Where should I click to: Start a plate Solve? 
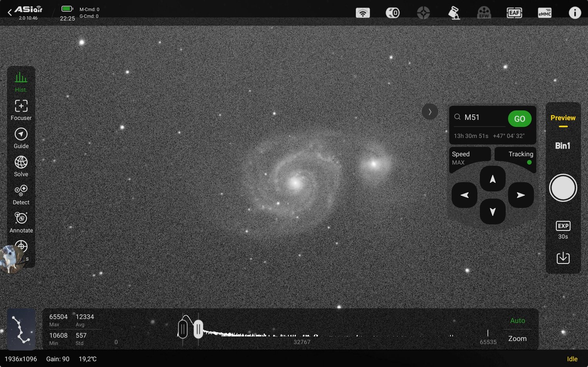pyautogui.click(x=21, y=166)
